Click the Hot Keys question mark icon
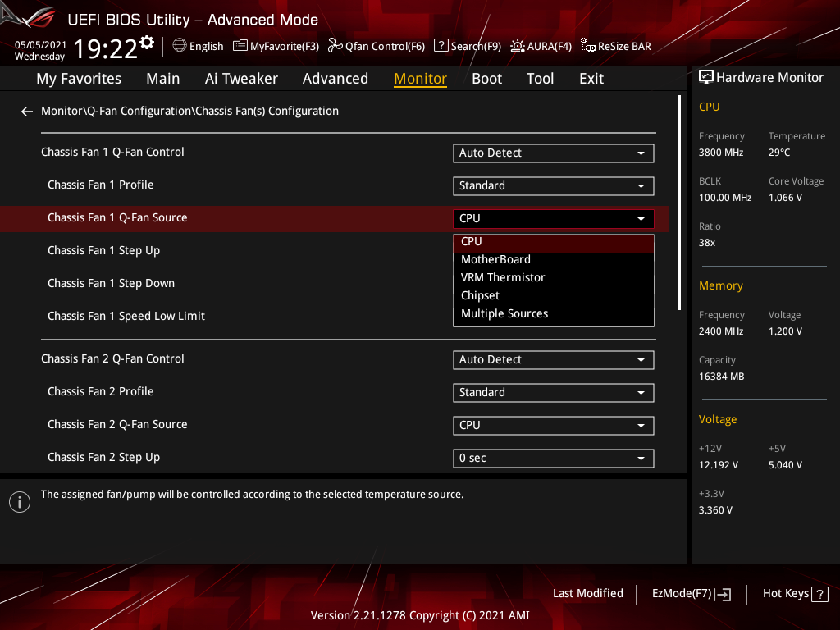Viewport: 840px width, 630px height. click(819, 594)
